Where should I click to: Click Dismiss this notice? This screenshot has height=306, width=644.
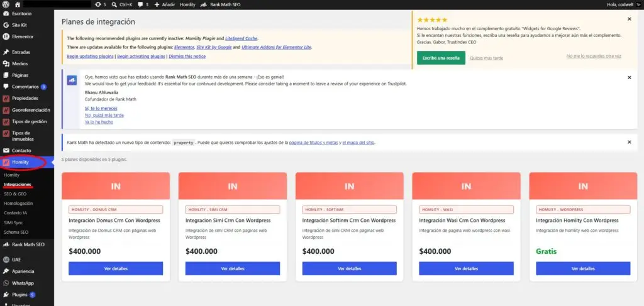(187, 56)
